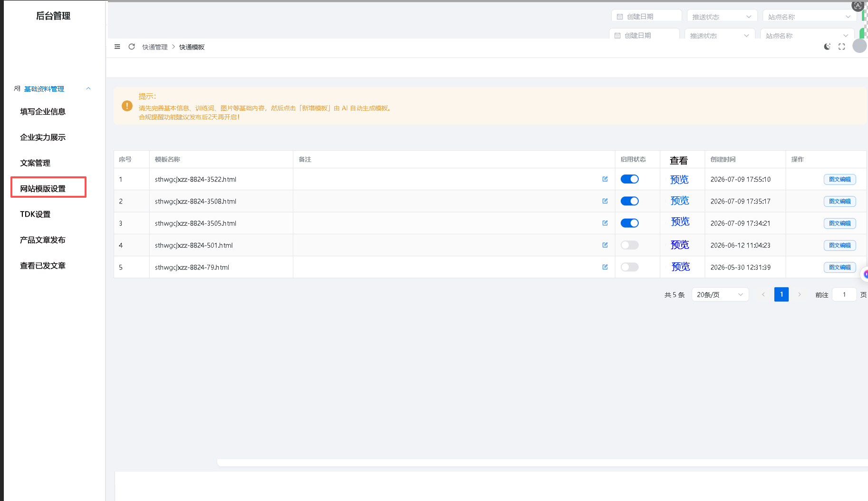Click the refresh icon beside breadcrumb
Screen dimensions: 868x501
click(x=132, y=47)
